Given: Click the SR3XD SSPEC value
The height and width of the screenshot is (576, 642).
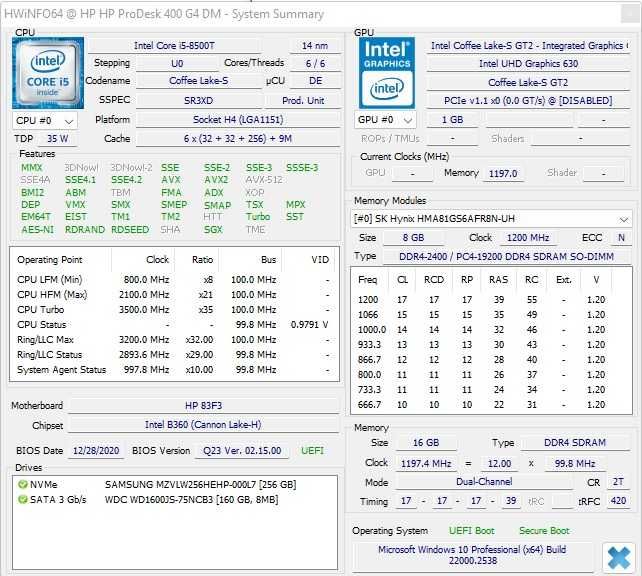Looking at the screenshot, I should point(199,101).
